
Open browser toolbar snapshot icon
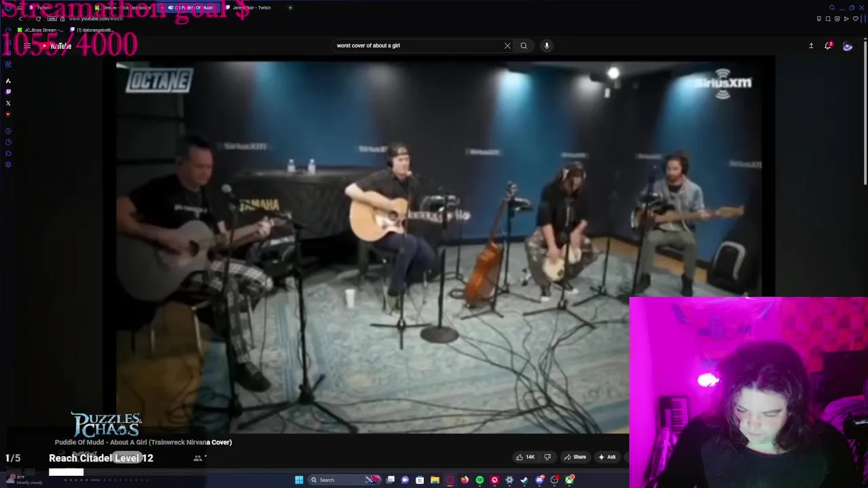(828, 18)
